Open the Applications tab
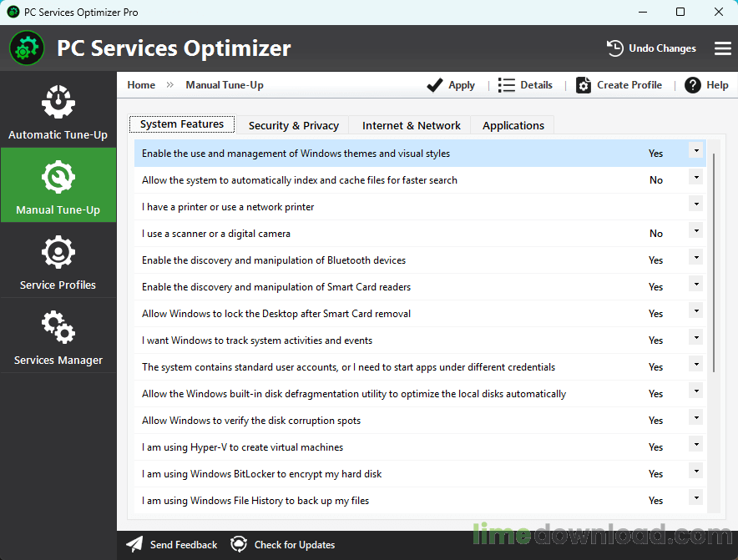 pyautogui.click(x=512, y=124)
